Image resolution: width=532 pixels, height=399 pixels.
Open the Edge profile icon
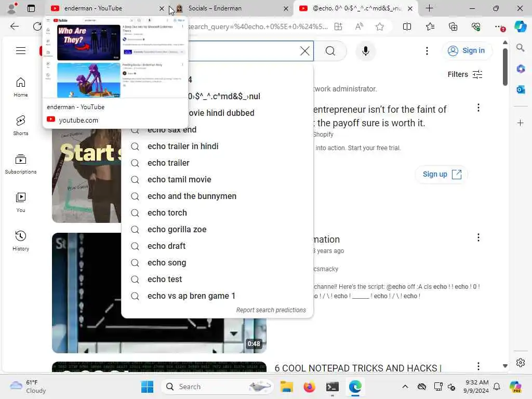pyautogui.click(x=12, y=8)
